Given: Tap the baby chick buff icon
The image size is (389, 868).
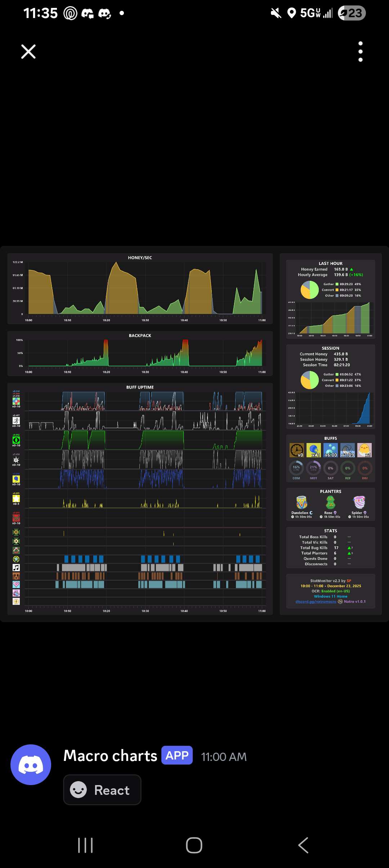Looking at the screenshot, I should pos(364,450).
